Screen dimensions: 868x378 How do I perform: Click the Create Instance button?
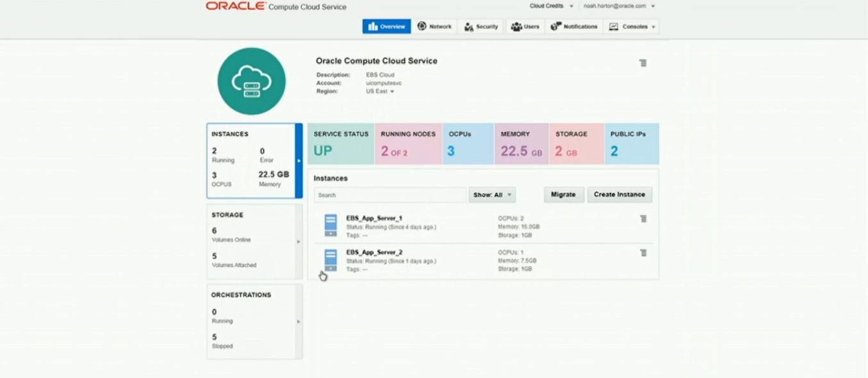point(619,195)
